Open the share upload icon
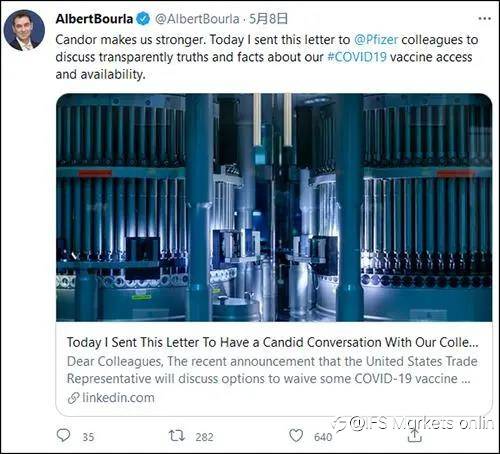The width and height of the screenshot is (500, 454). (415, 435)
